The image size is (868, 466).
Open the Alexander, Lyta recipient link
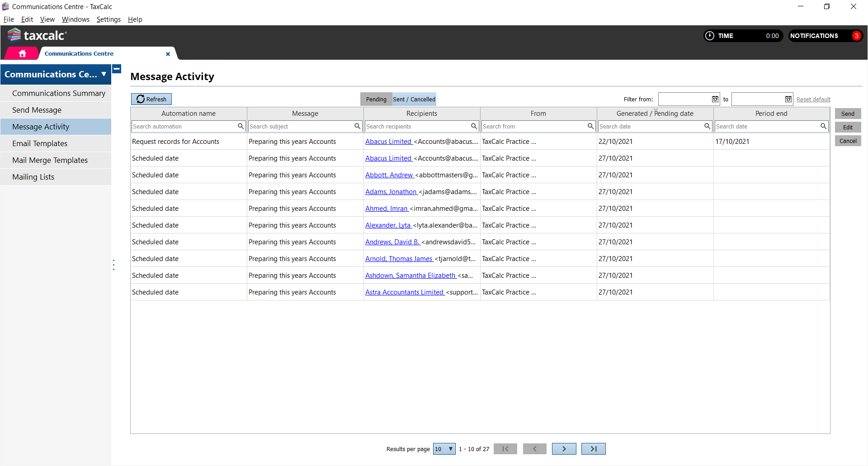click(x=388, y=225)
